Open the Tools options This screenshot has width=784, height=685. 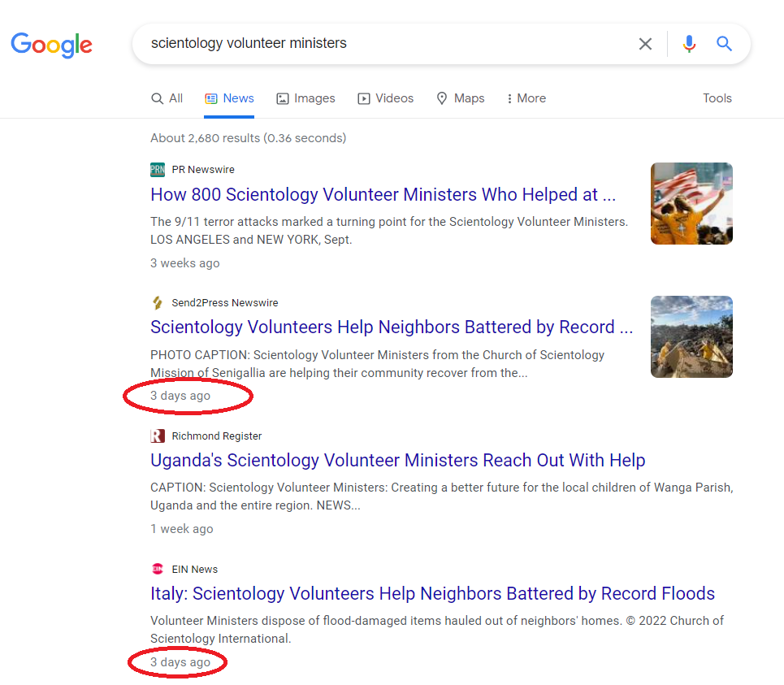point(717,98)
